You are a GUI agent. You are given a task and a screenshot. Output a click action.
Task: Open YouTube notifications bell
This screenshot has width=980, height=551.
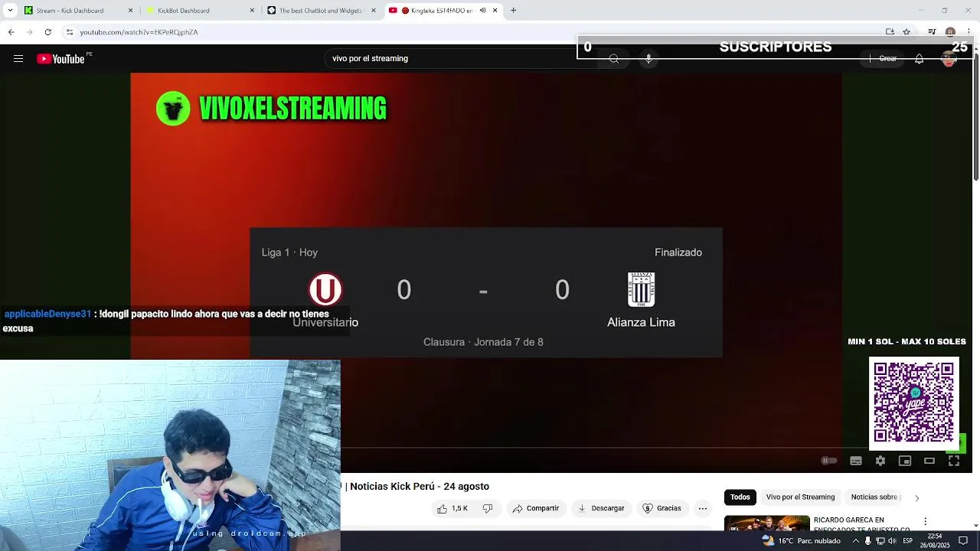click(x=919, y=59)
